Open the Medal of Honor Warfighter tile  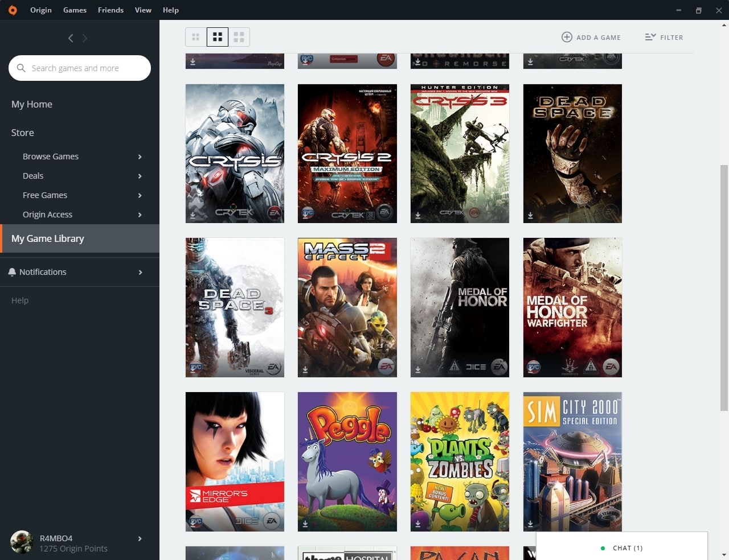click(x=572, y=307)
